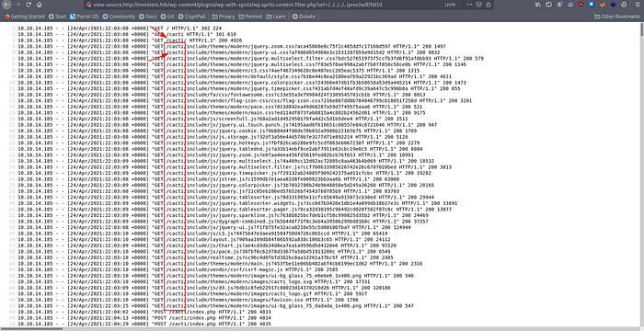Click log line with cacti_logo.gif request
This screenshot has width=644, height=331.
point(192,294)
